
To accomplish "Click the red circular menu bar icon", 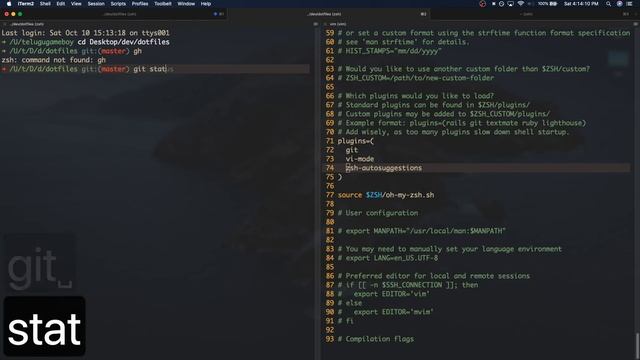I will coord(482,4).
